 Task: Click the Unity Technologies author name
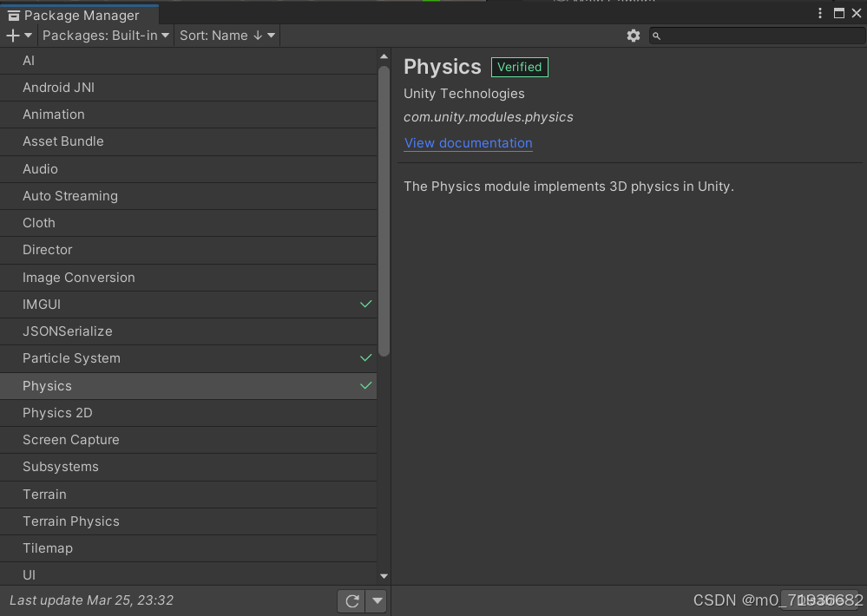point(464,94)
